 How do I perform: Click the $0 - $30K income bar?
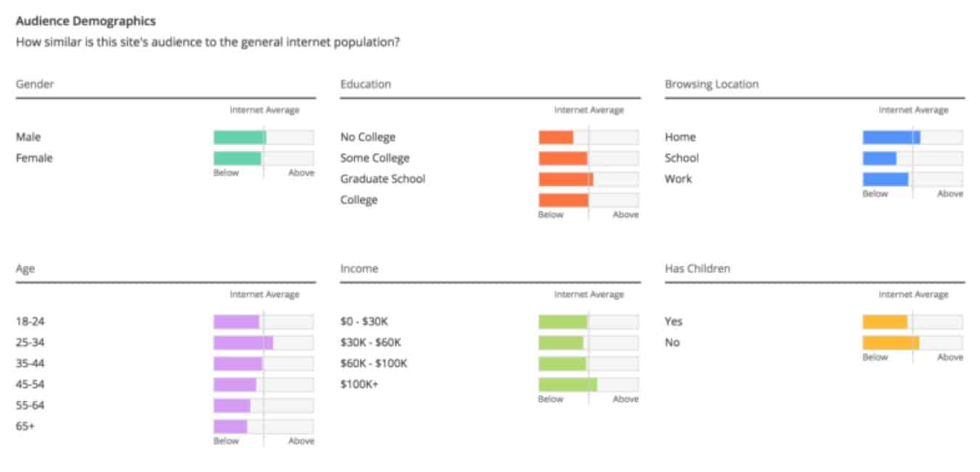[x=563, y=322]
